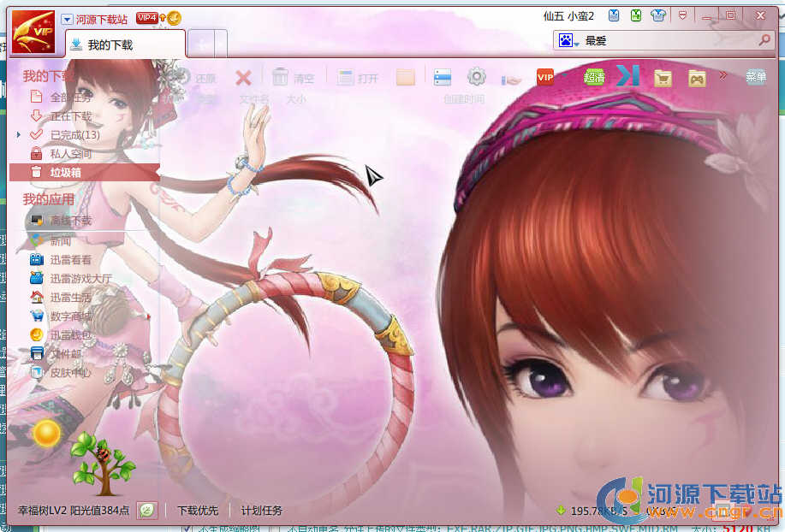Click 幸福树LV2 阳光值384点 status text

click(x=74, y=511)
